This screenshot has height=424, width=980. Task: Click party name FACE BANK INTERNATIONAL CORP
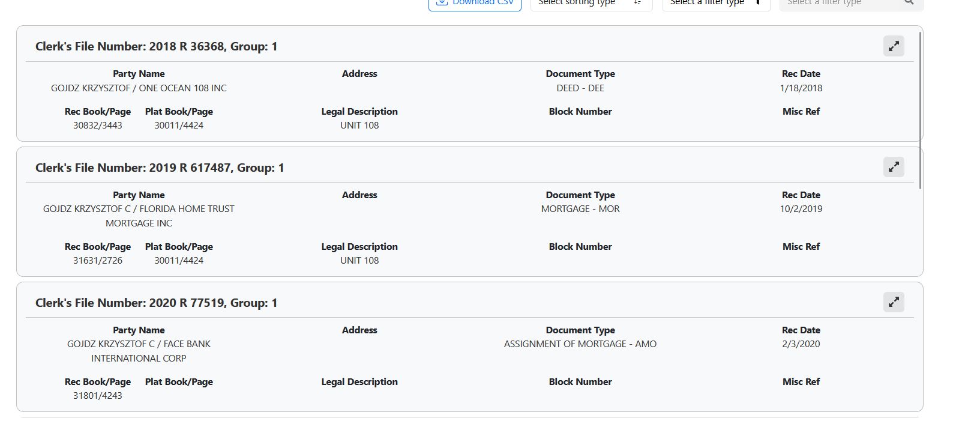(139, 351)
